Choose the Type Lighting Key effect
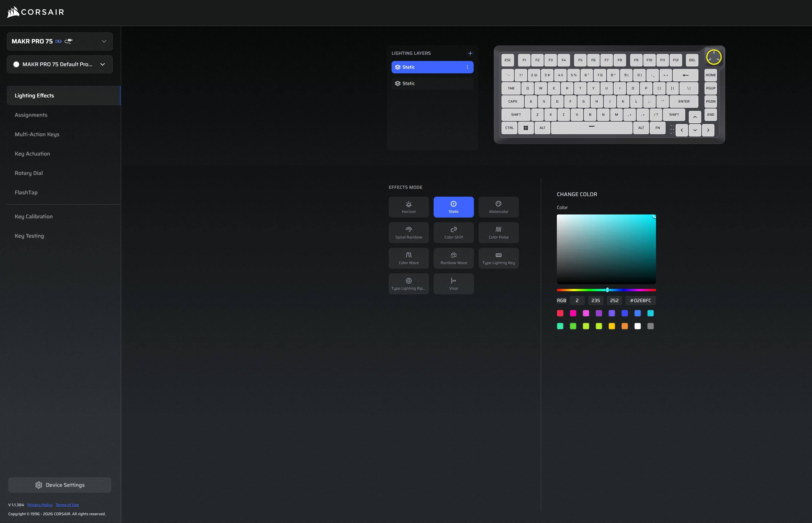 click(x=499, y=258)
